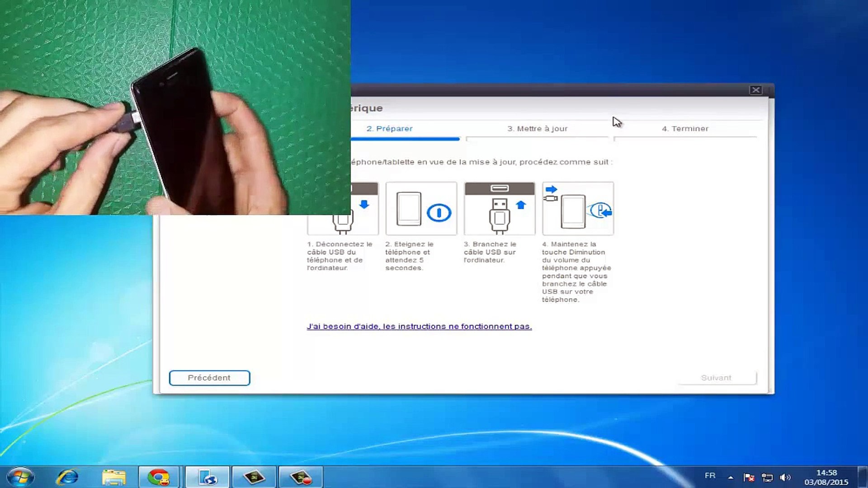Open FR language input selector
Screen dimensions: 868x488
pyautogui.click(x=710, y=476)
